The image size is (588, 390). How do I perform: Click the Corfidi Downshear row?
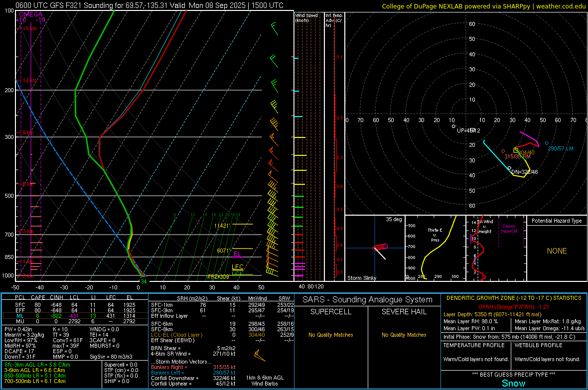193,378
